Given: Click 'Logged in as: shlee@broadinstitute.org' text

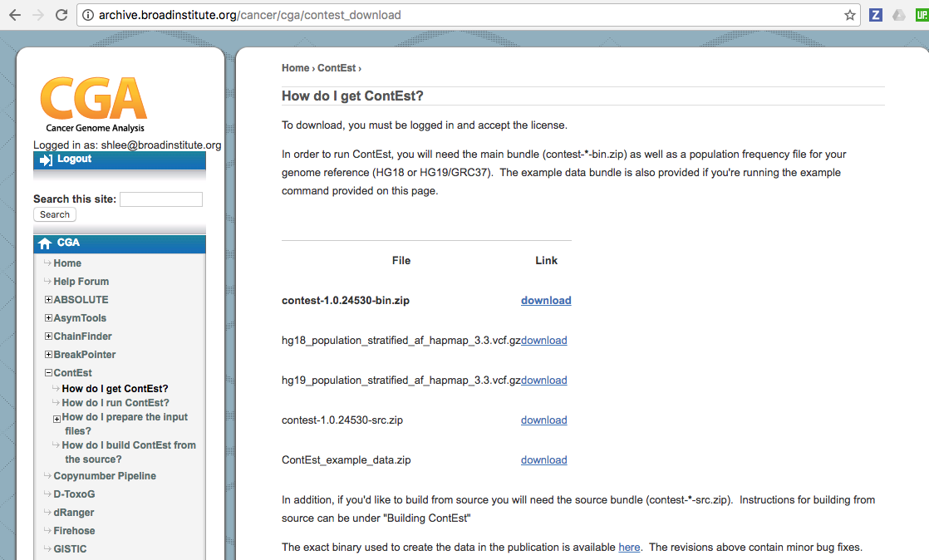Looking at the screenshot, I should (127, 145).
